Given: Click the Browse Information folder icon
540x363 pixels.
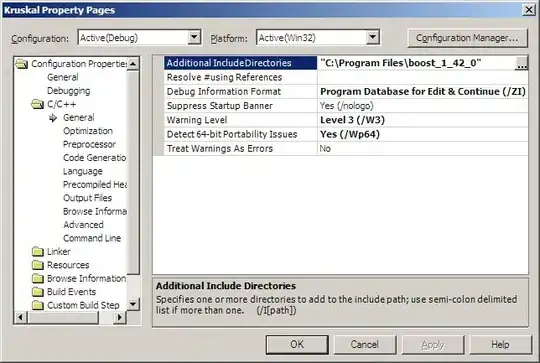Looking at the screenshot, I should click(38, 278).
